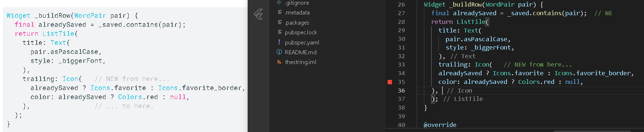Screen dimensions: 644x132
Task: Click the lines icon beside .packages
Action: pyautogui.click(x=280, y=22)
